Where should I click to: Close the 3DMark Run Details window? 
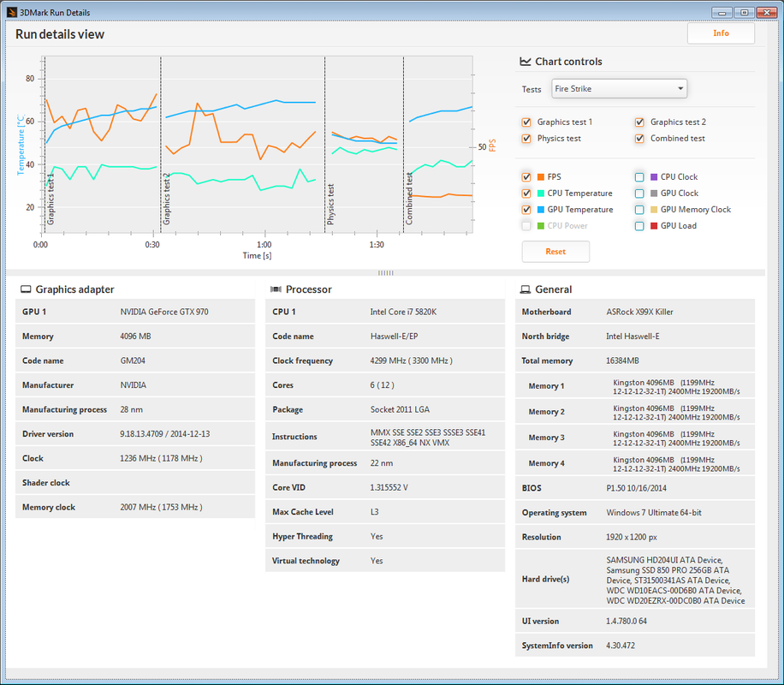pos(766,13)
